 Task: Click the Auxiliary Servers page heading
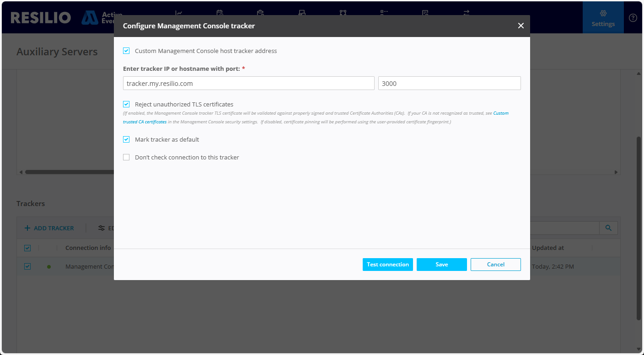tap(57, 52)
